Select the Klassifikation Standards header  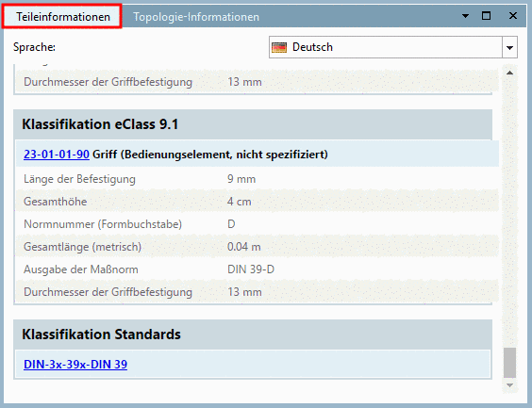pos(253,335)
